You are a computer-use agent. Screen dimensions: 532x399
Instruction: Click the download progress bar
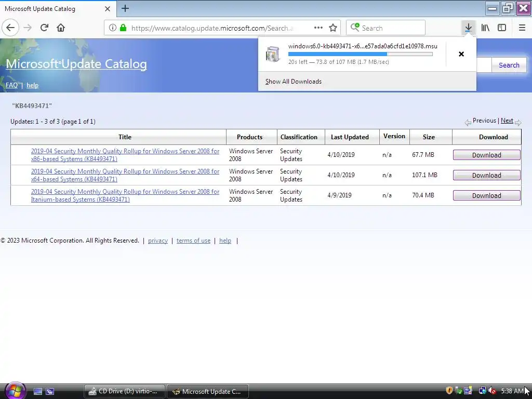point(361,54)
